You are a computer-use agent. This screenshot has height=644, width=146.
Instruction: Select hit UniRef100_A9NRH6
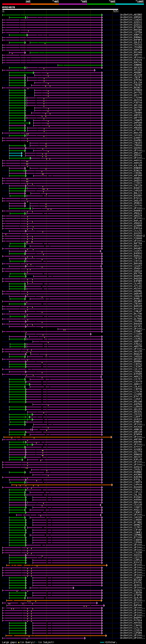[x=131, y=65]
